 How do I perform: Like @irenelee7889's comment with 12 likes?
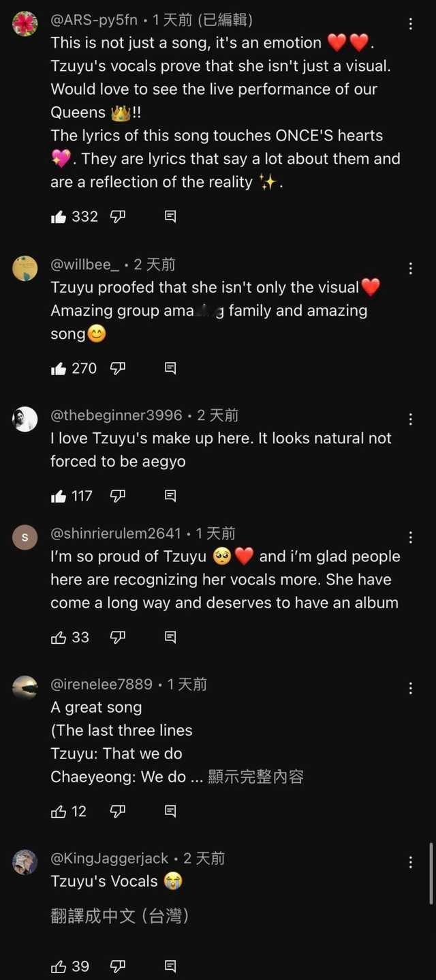point(59,812)
